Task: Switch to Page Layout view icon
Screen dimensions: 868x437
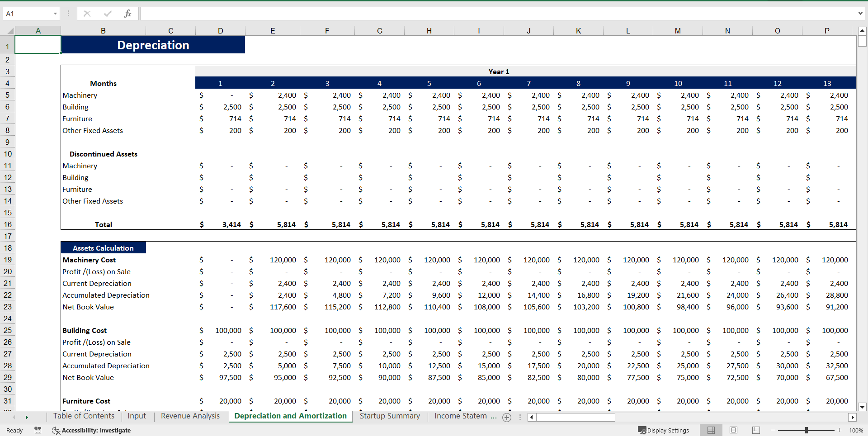Action: point(733,430)
